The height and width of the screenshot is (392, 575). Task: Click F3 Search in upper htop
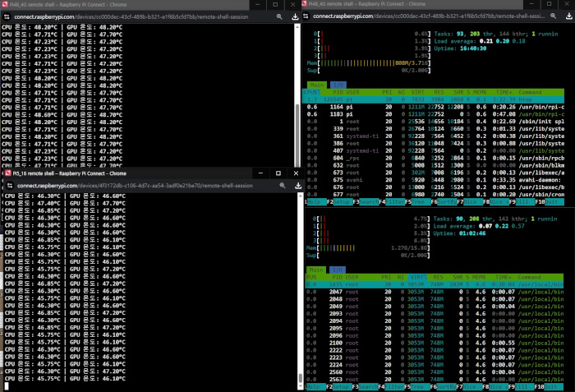[366, 202]
